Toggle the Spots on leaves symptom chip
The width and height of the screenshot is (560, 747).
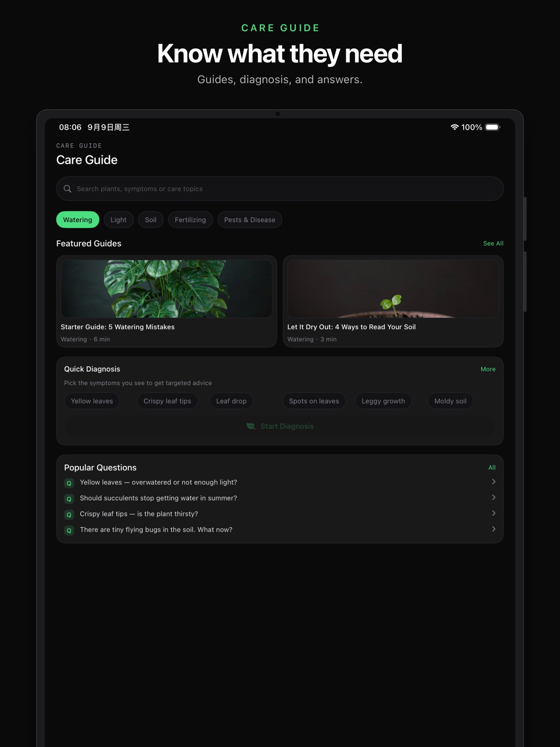tap(314, 401)
